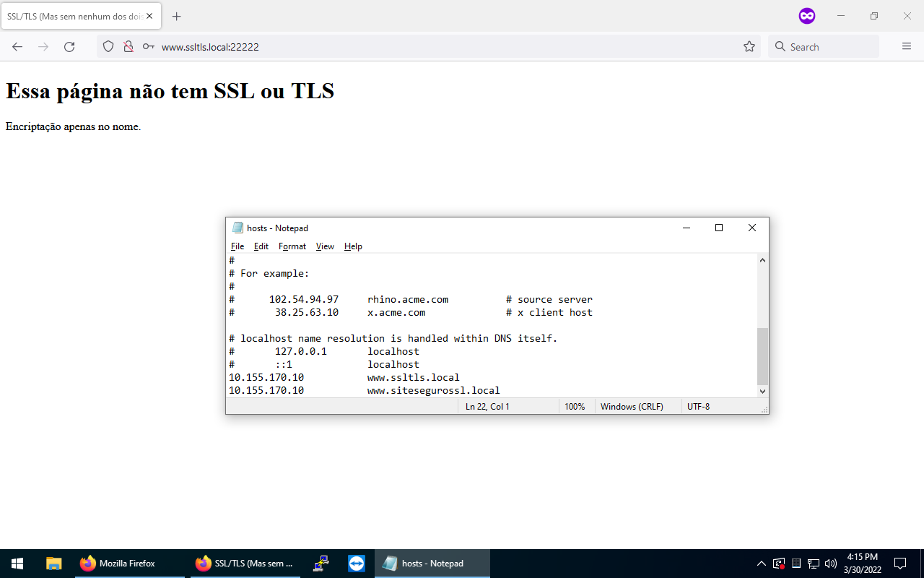Show hidden system tray icons chevron
The image size is (924, 578).
click(x=761, y=564)
